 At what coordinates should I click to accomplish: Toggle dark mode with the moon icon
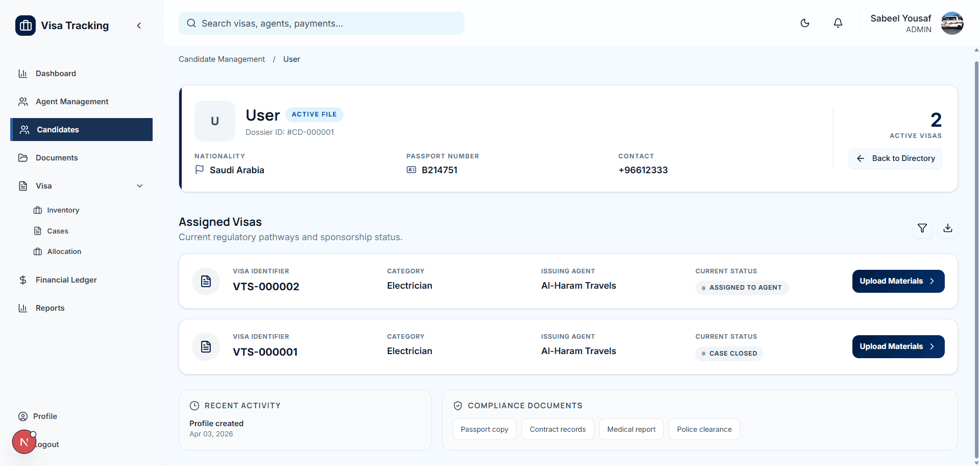pyautogui.click(x=805, y=23)
